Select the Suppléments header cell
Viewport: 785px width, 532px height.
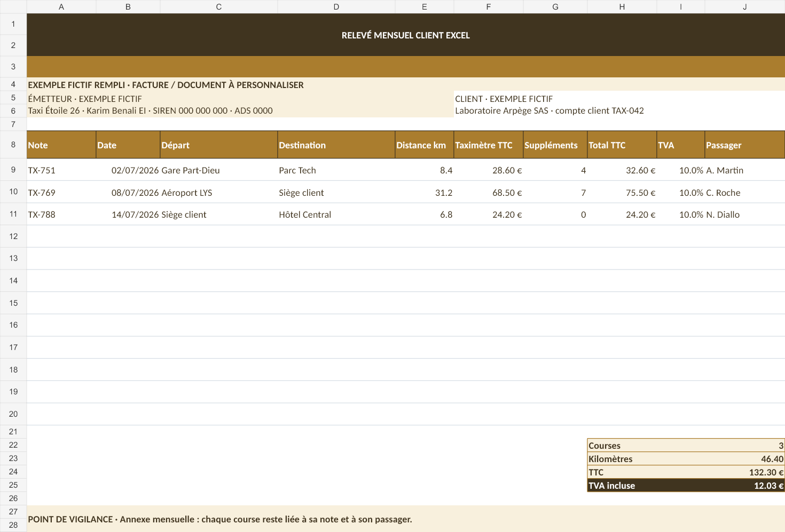(555, 145)
